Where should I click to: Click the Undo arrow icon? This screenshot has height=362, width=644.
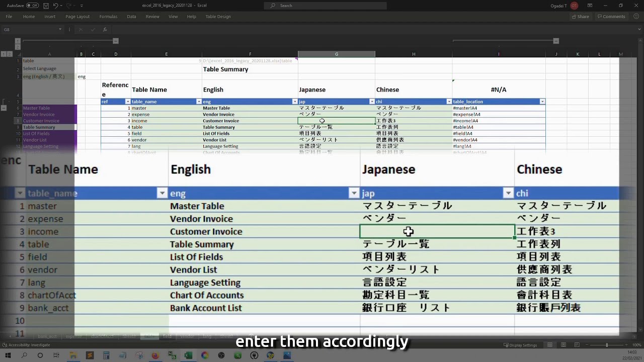[56, 6]
